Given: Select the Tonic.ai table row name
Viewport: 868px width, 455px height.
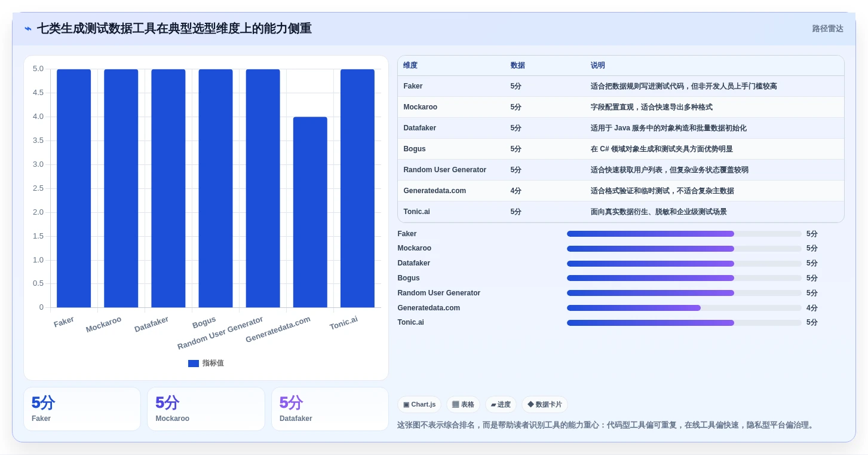Looking at the screenshot, I should pos(416,212).
